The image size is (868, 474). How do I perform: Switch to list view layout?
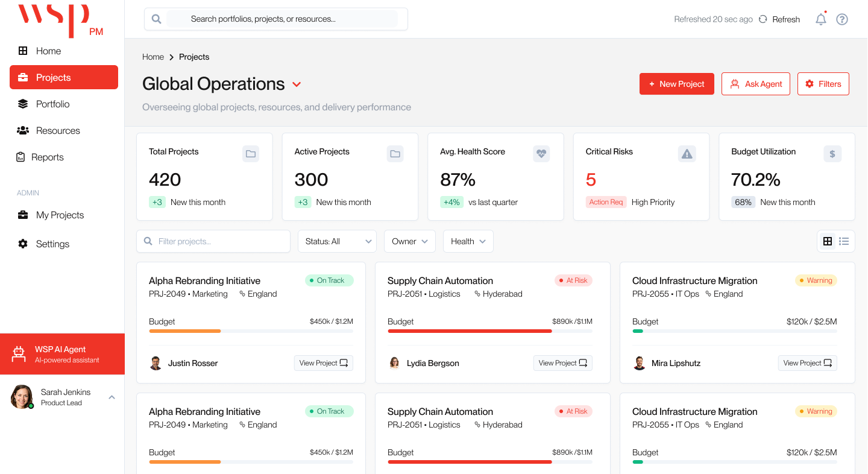[844, 241]
